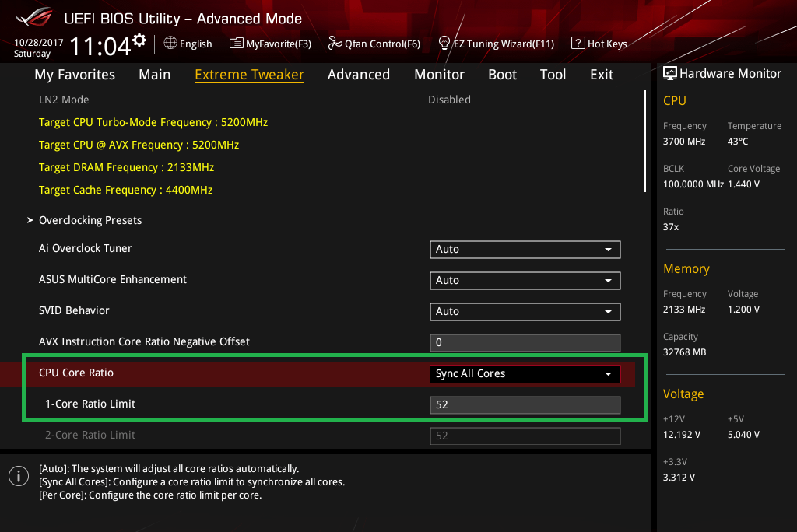Open the Ai Overclock Tuner dropdown

[x=525, y=250]
